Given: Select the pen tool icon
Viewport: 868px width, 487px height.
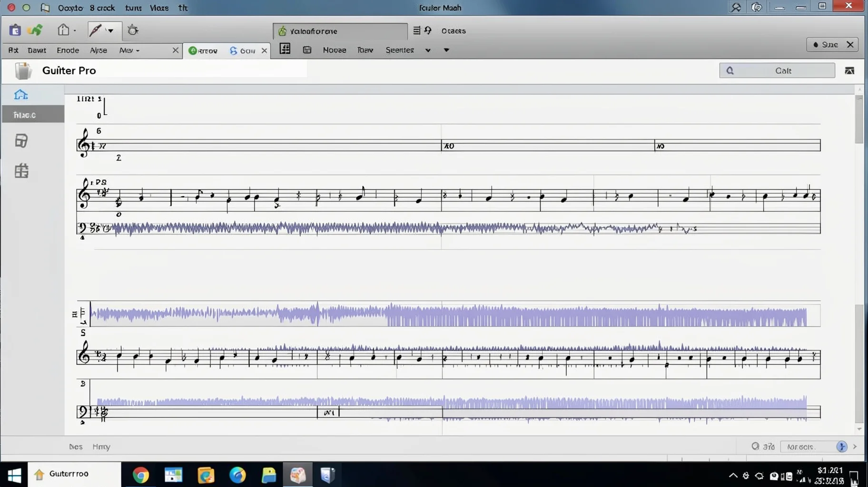Looking at the screenshot, I should tap(95, 30).
